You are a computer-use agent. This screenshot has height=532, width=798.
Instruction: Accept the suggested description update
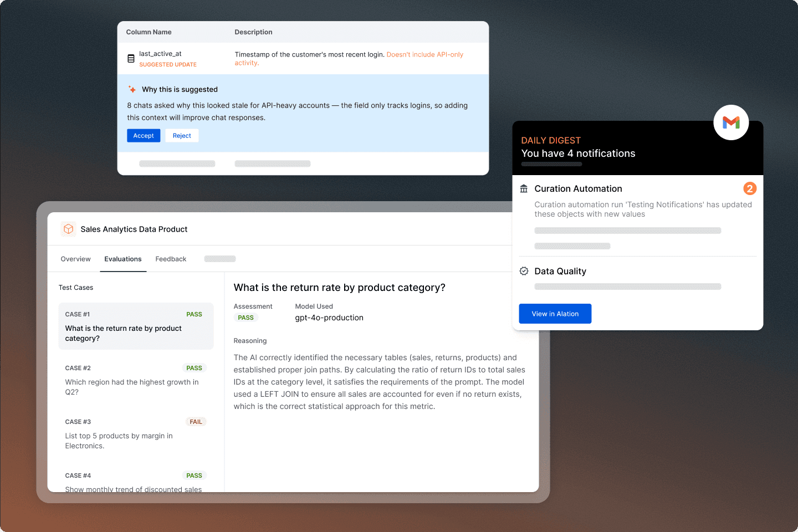coord(144,136)
